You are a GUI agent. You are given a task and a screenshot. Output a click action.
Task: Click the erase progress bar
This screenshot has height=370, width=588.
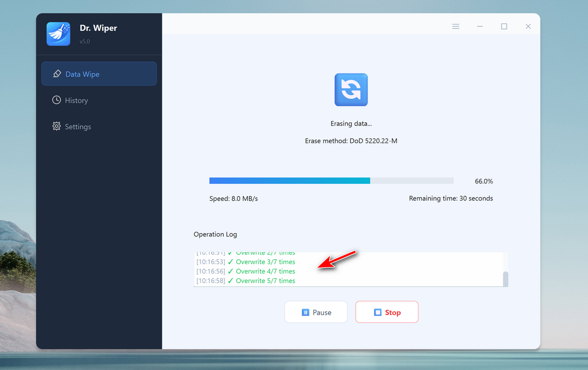331,181
